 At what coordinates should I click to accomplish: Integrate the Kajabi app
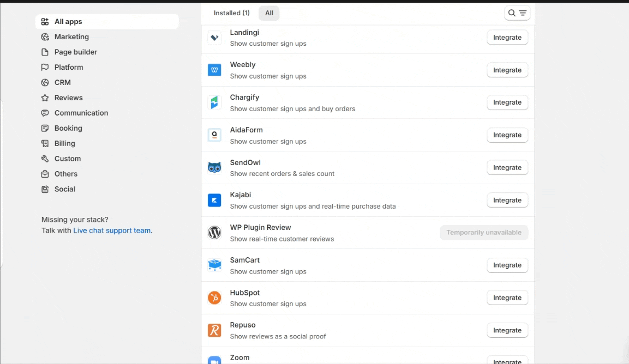click(507, 200)
